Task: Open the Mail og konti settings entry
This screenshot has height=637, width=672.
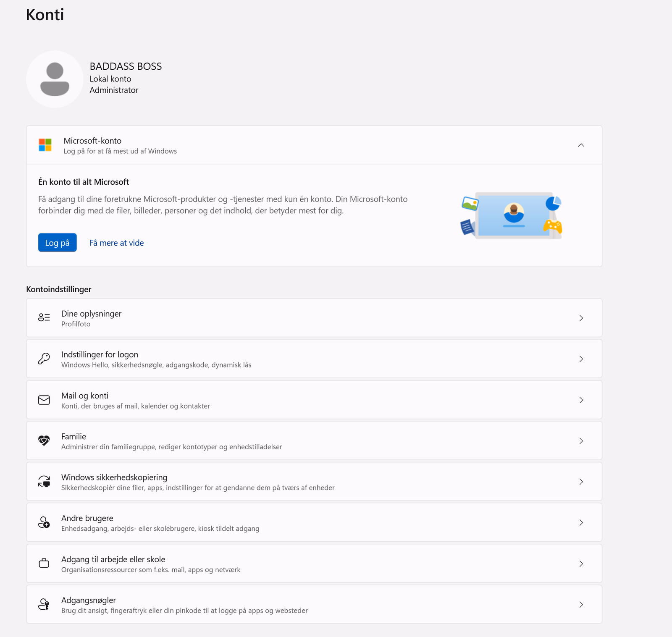Action: point(294,400)
